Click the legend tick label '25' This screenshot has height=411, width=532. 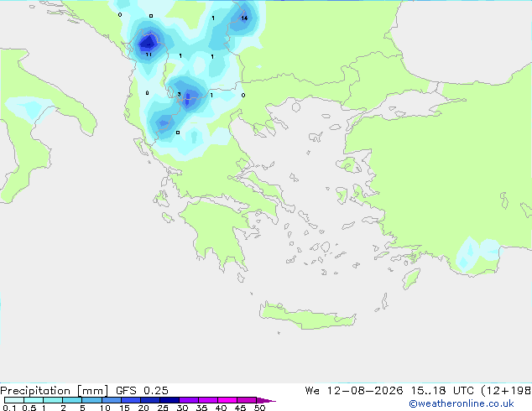[163, 408]
